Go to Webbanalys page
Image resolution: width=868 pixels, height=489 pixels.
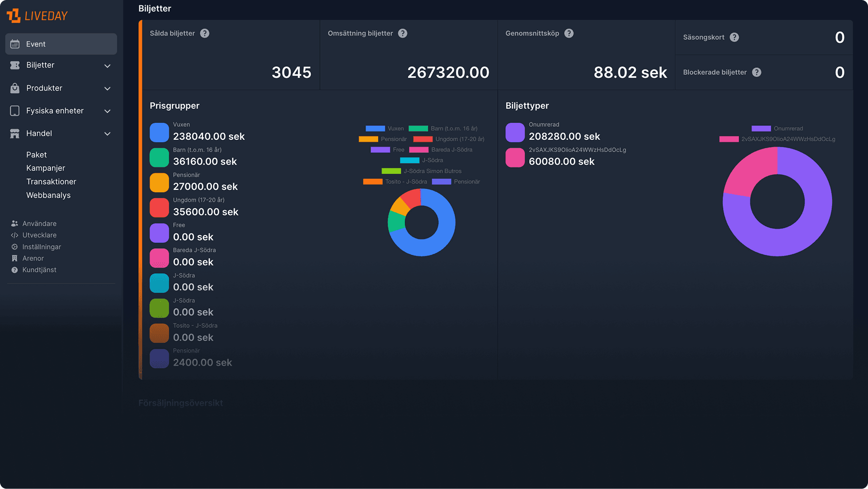click(48, 195)
